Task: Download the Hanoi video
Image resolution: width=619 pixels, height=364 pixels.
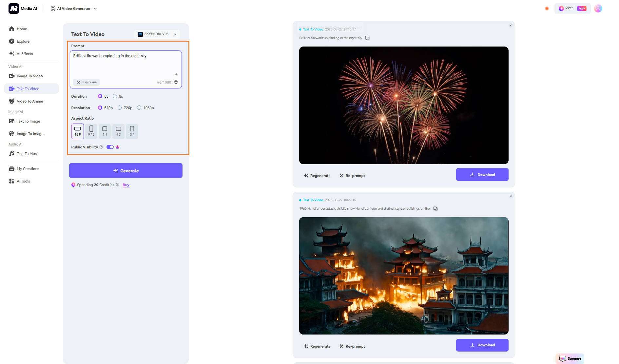Action: pyautogui.click(x=482, y=345)
